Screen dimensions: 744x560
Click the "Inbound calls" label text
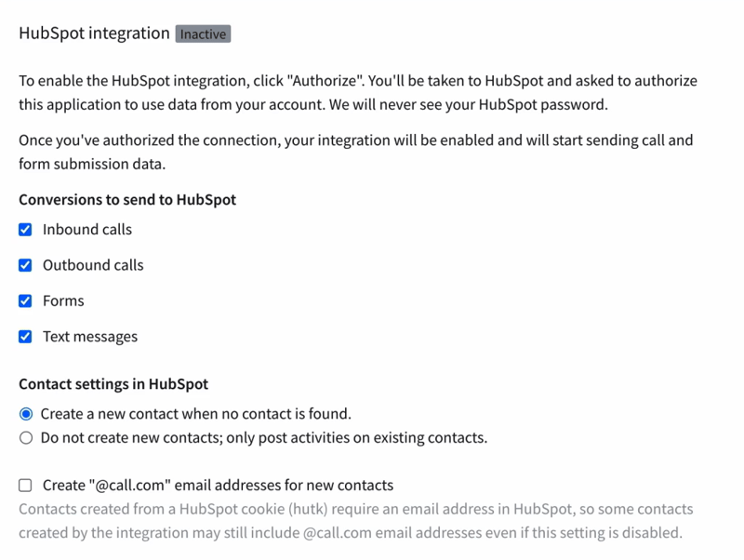pyautogui.click(x=86, y=229)
